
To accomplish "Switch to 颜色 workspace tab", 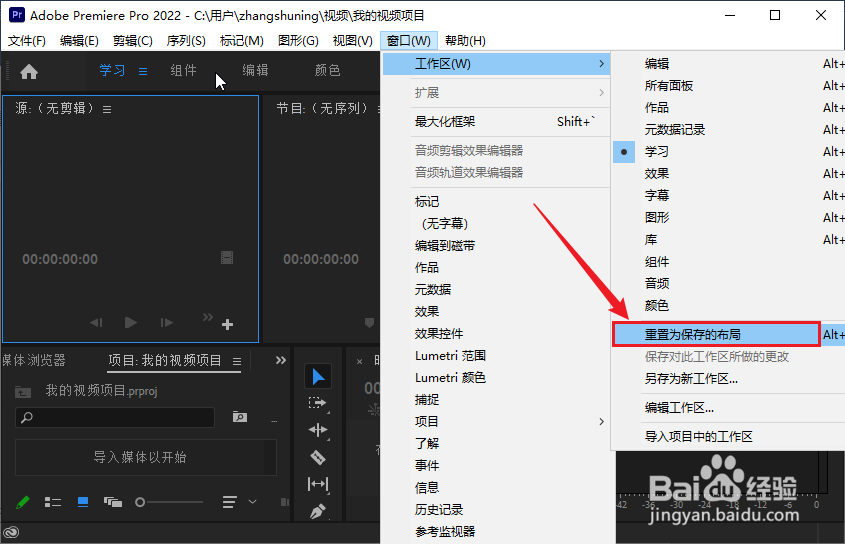I will click(328, 71).
